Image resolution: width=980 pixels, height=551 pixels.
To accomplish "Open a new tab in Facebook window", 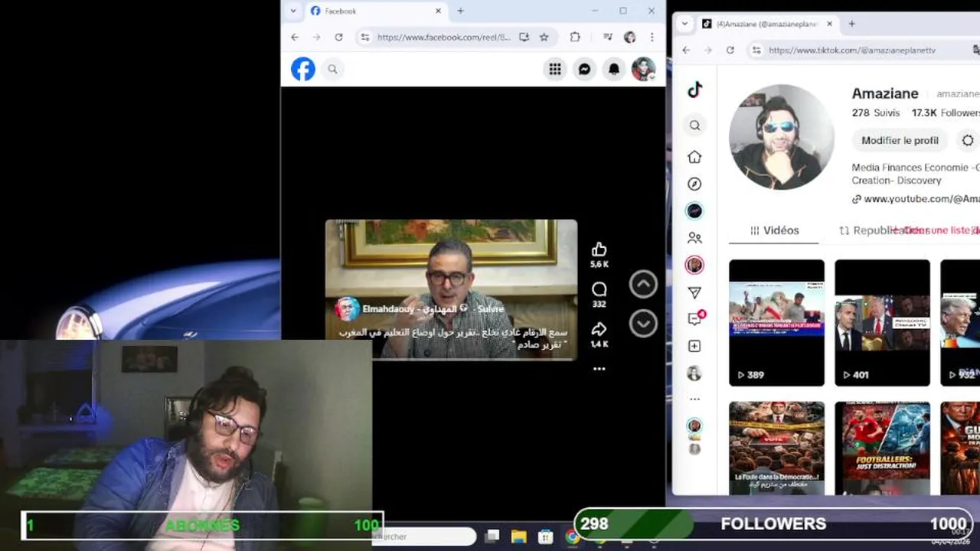I will [x=460, y=11].
